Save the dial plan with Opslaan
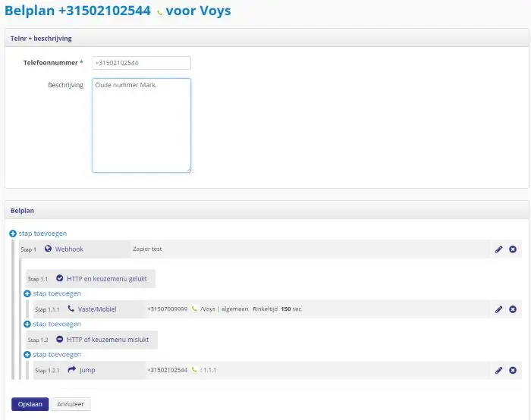531x420 pixels. click(x=30, y=404)
